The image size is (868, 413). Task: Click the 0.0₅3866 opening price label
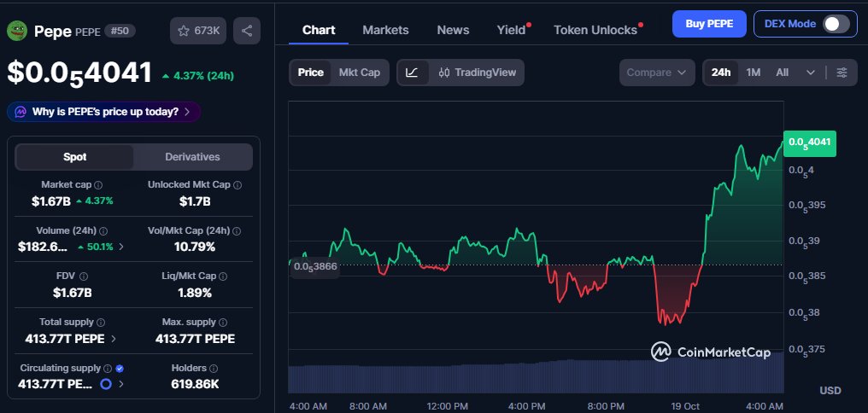[314, 266]
